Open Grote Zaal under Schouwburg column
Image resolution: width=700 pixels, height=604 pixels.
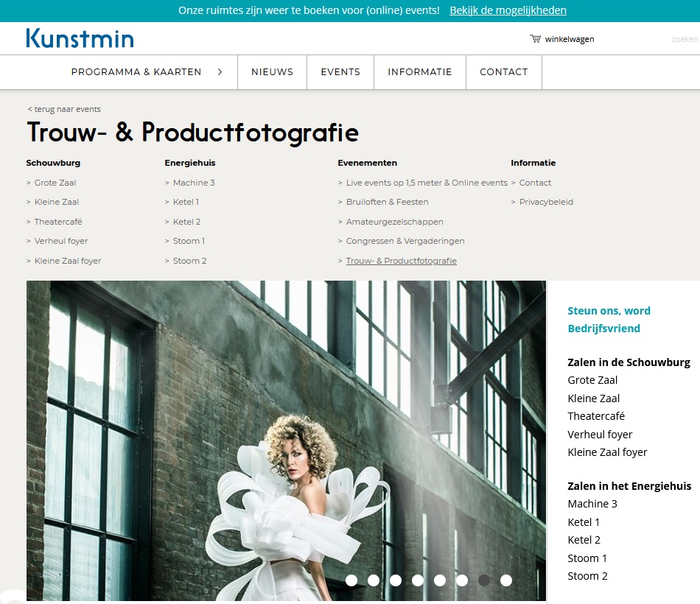coord(55,183)
